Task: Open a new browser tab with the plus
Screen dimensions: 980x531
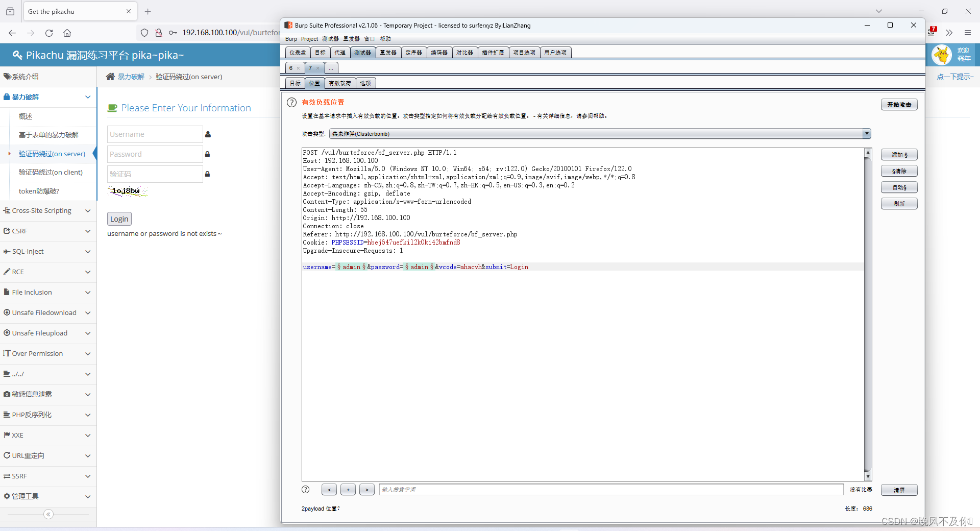Action: click(148, 11)
